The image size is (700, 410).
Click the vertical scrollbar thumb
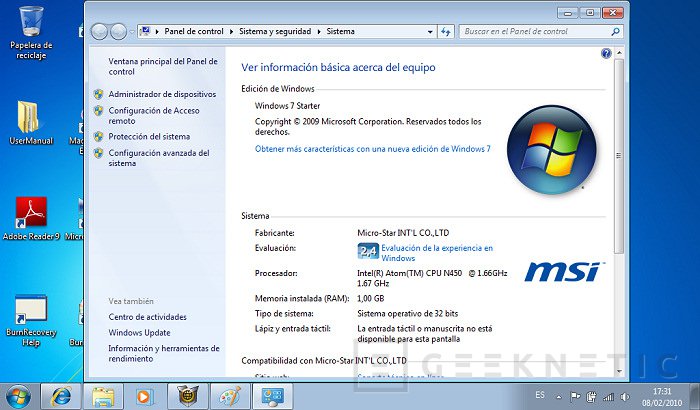click(619, 156)
